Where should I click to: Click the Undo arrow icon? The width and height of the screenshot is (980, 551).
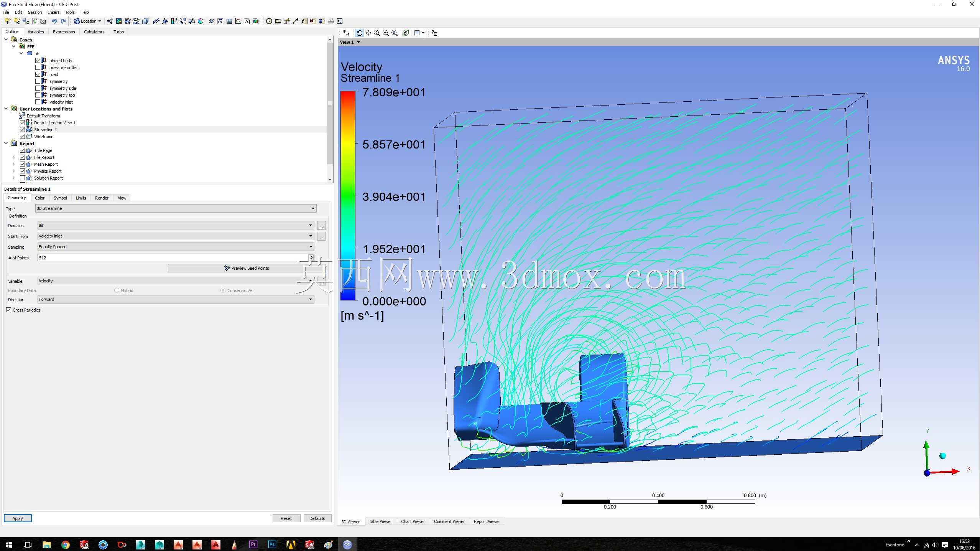(x=54, y=21)
